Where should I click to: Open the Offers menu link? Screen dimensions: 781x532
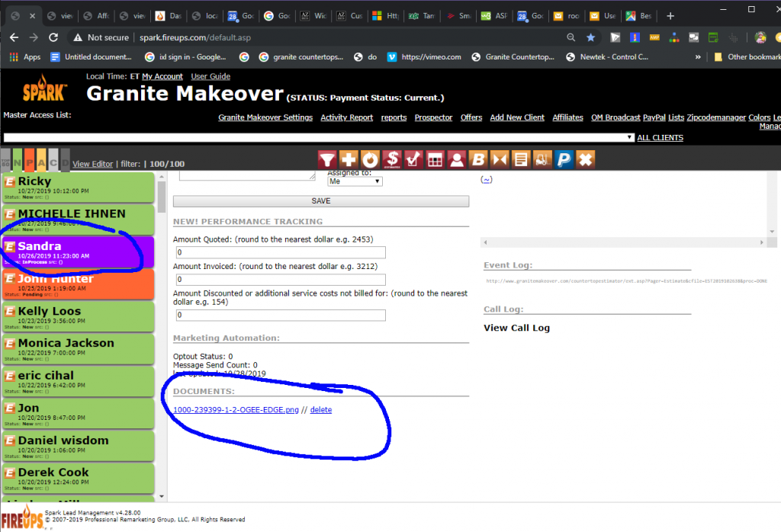(x=471, y=117)
